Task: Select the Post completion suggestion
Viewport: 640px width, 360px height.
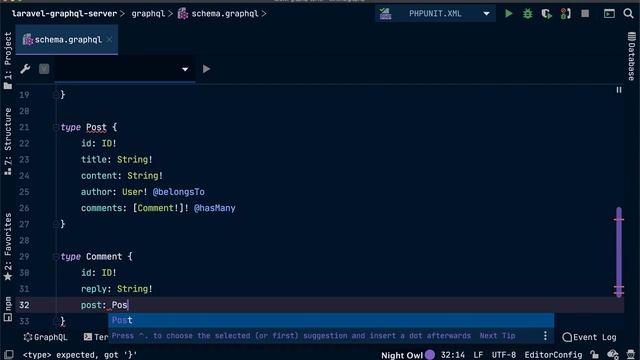Action: tap(331, 320)
